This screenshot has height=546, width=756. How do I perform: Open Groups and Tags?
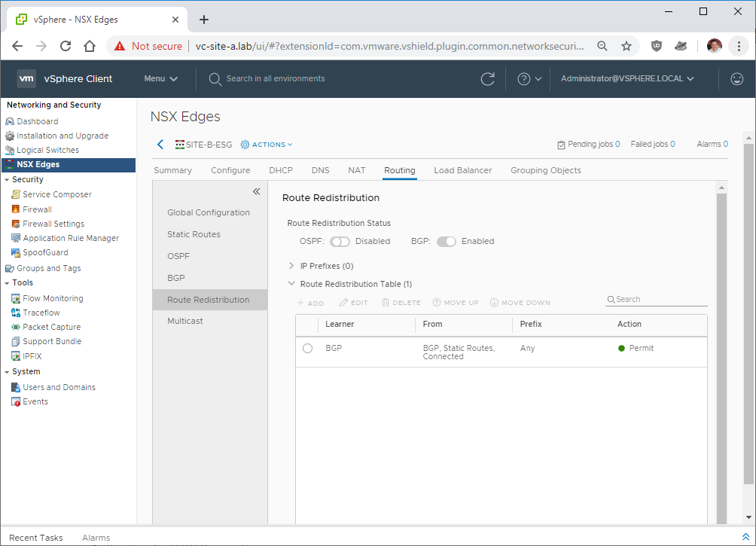[x=43, y=268]
